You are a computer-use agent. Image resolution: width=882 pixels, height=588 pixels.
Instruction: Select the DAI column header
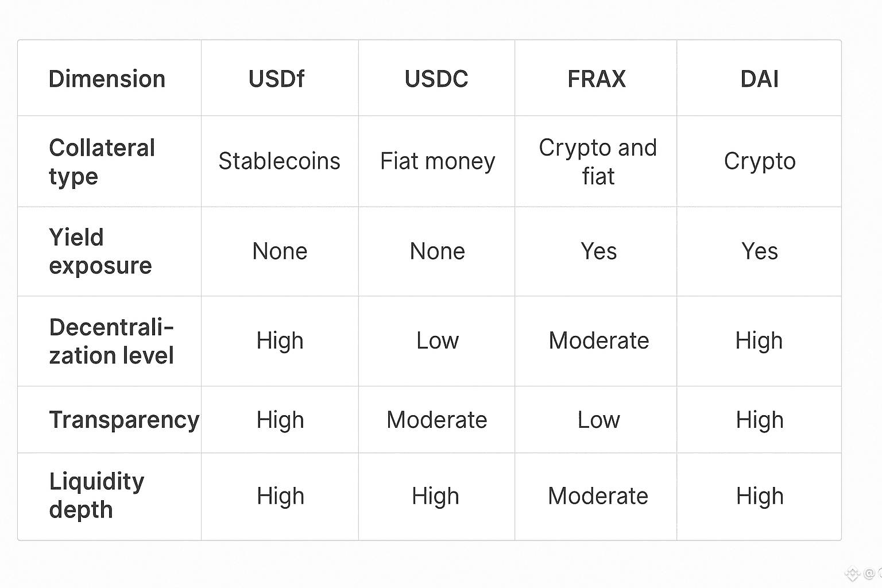[x=759, y=79]
